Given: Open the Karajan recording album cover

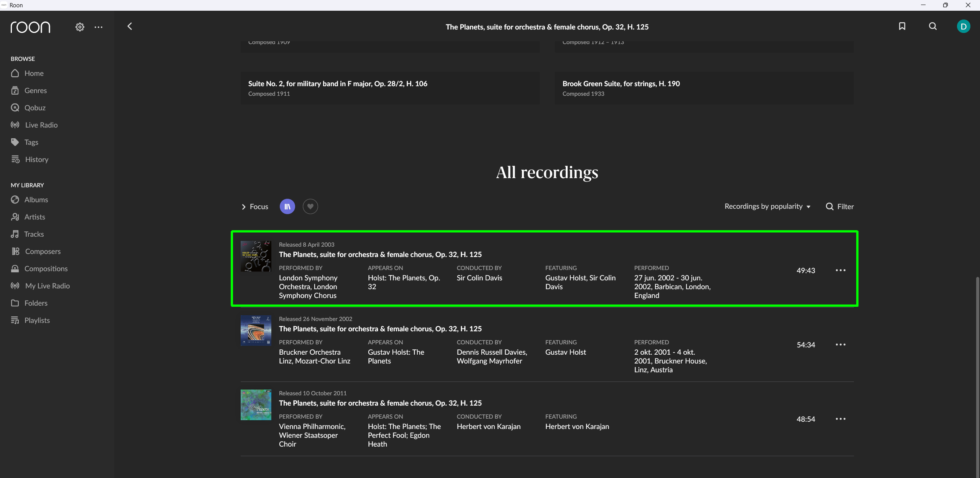Looking at the screenshot, I should pos(256,405).
